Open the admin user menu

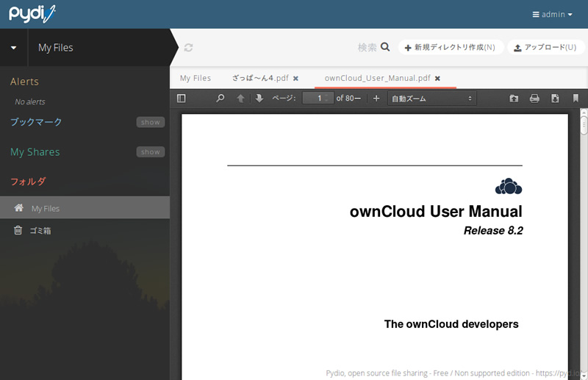coord(553,14)
